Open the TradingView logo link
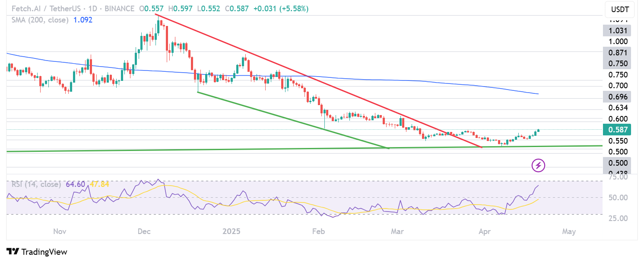644x263 pixels. tap(37, 252)
